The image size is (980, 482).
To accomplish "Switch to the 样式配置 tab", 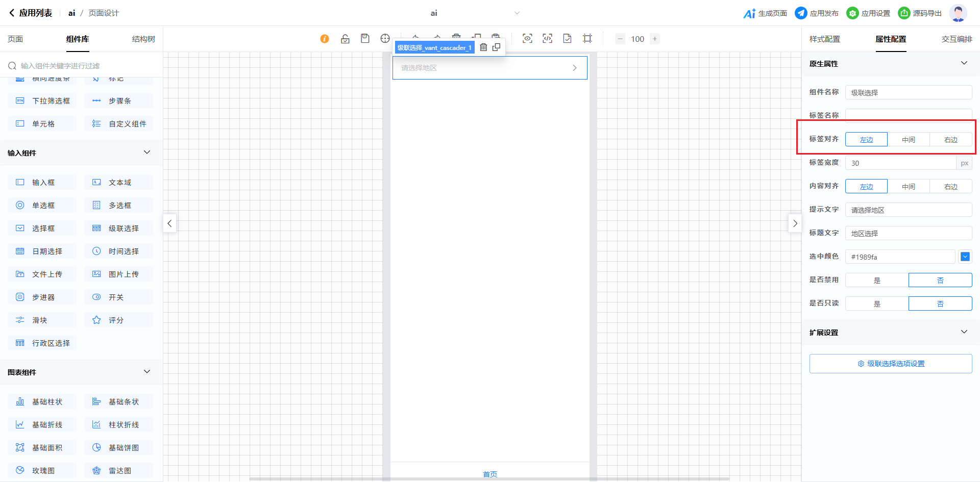I will click(x=824, y=39).
